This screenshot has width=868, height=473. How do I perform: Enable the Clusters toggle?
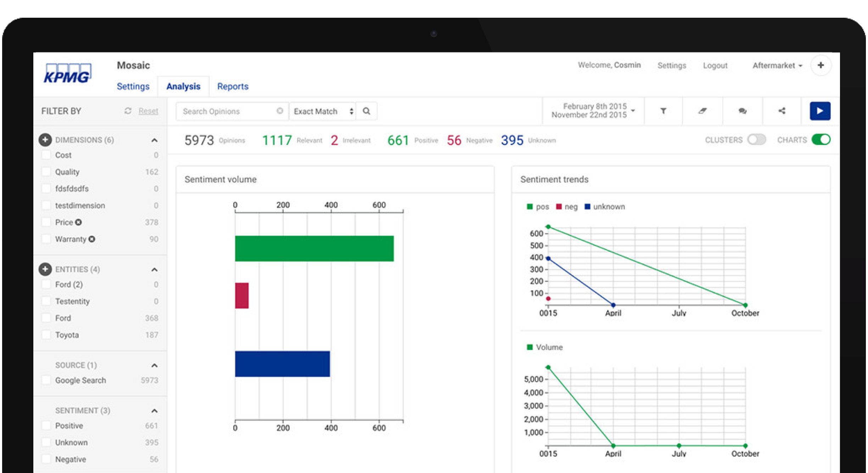756,140
